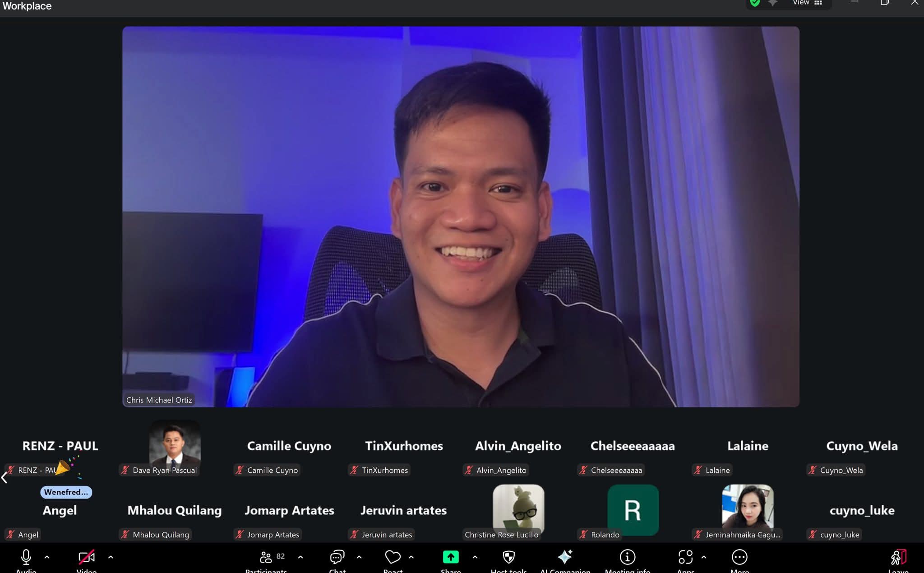Open the Meeting info icon
Screen dimensions: 924x573
[628, 557]
